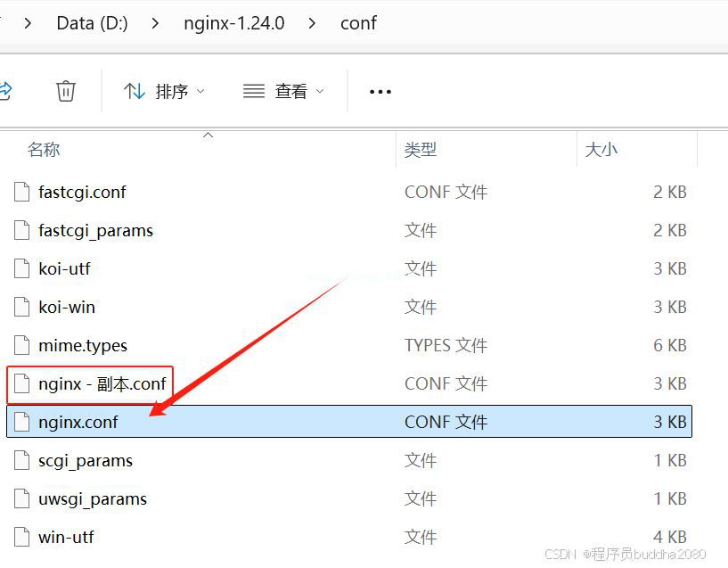
Task: Select the nginx.conf file icon
Action: (21, 422)
